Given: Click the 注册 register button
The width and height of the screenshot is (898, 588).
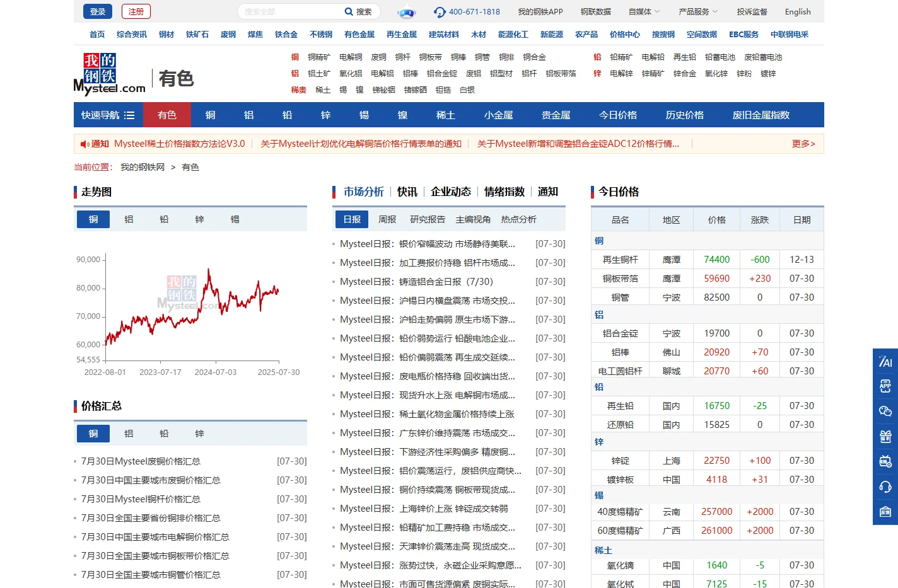Looking at the screenshot, I should click(136, 11).
